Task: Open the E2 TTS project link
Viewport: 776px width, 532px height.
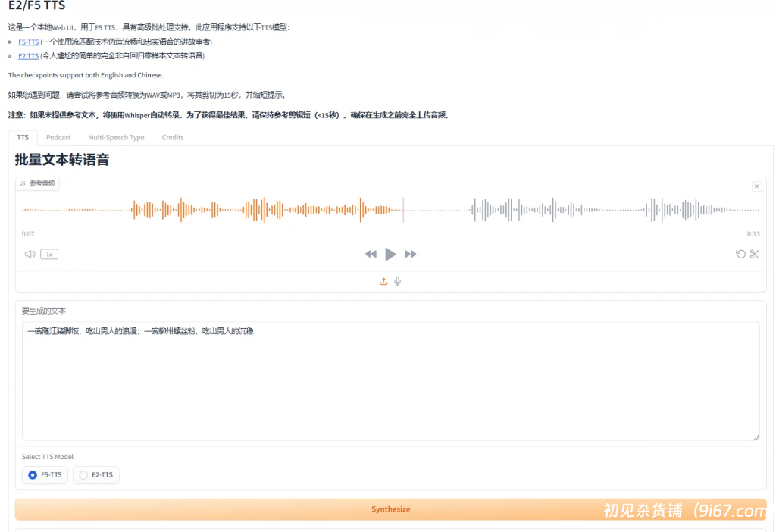Action: click(28, 56)
